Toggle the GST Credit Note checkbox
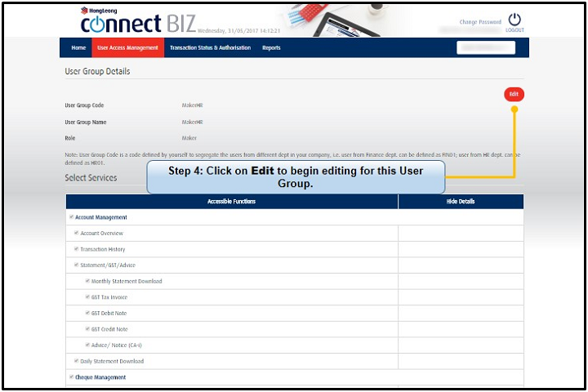This screenshot has width=588, height=392. [88, 329]
